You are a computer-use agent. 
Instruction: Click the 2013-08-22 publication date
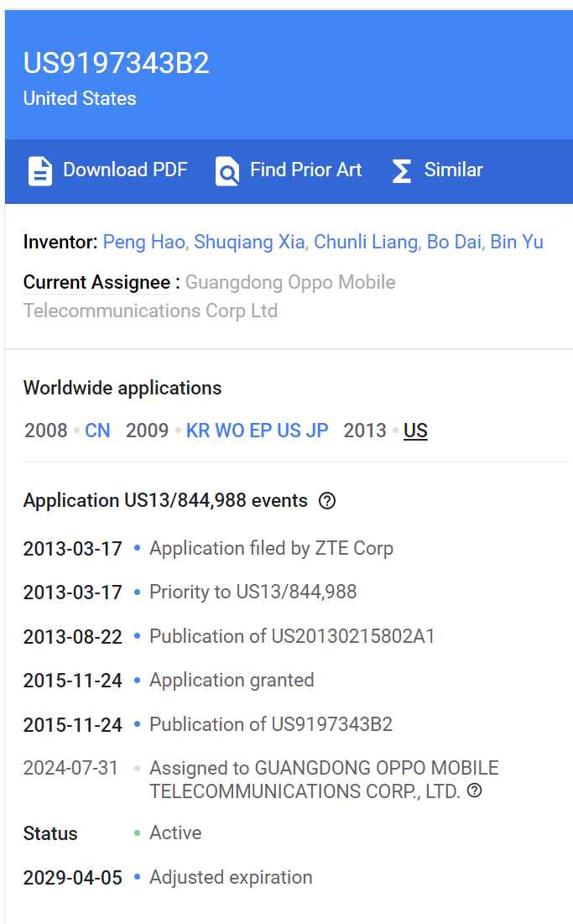coord(72,636)
